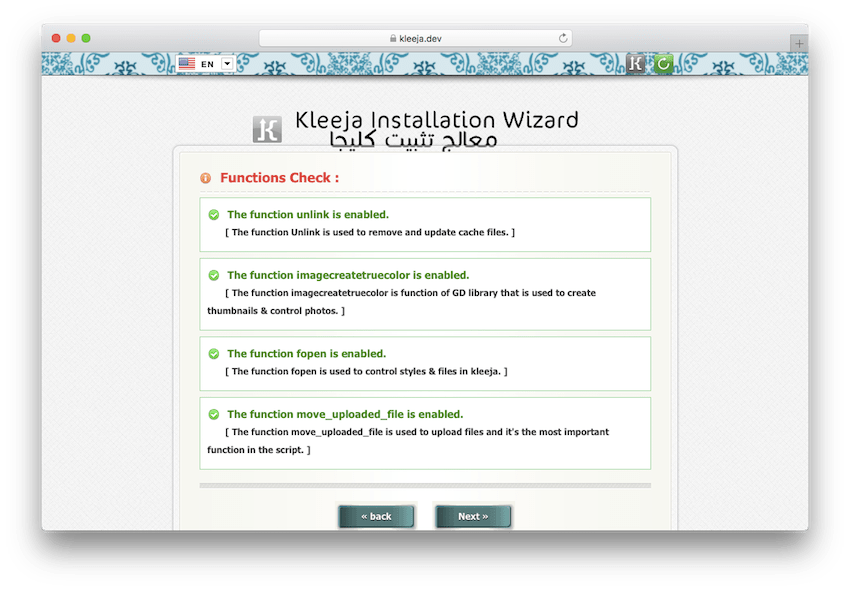
Task: Click the grey progress bar above the buttons
Action: (425, 485)
